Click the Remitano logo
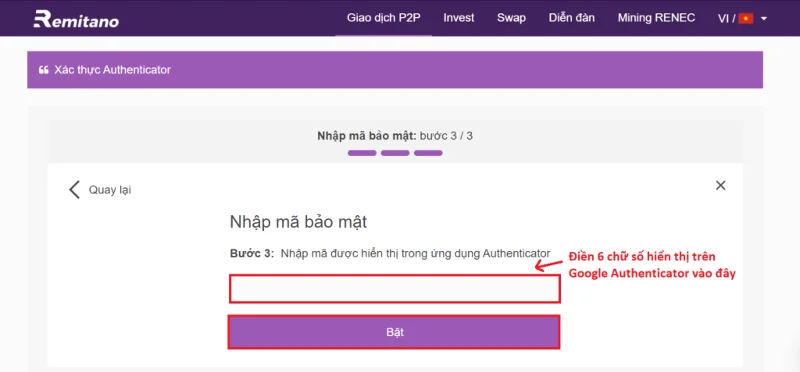The image size is (800, 372). click(76, 19)
